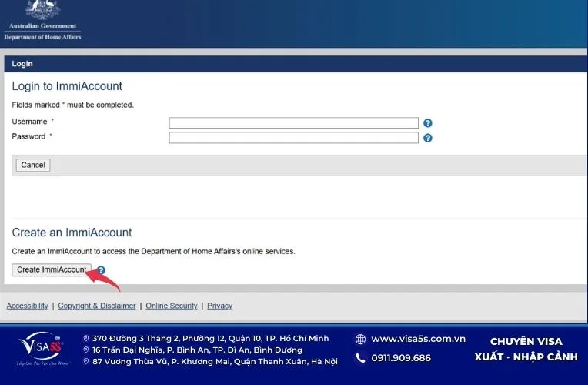Click the Username help question-mark icon

[x=427, y=123]
